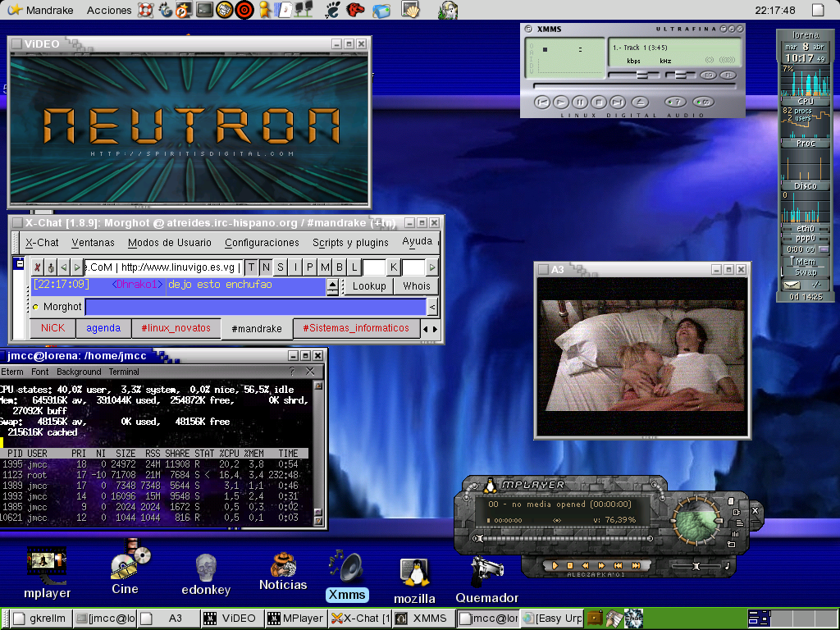Toggle channel mode S in X-Chat
Viewport: 840px width, 630px height.
pyautogui.click(x=281, y=267)
